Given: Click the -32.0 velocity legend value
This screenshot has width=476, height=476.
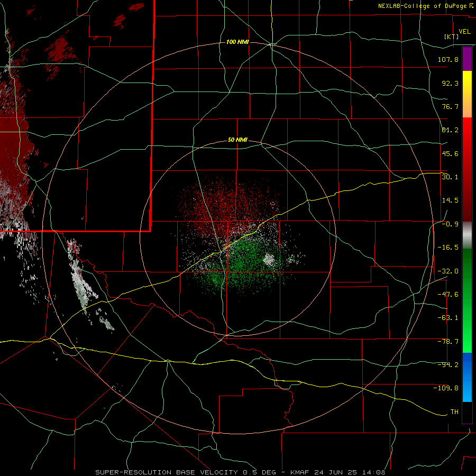Looking at the screenshot, I should (448, 271).
